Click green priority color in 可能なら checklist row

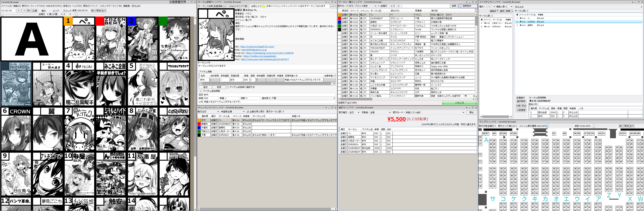pos(199,131)
